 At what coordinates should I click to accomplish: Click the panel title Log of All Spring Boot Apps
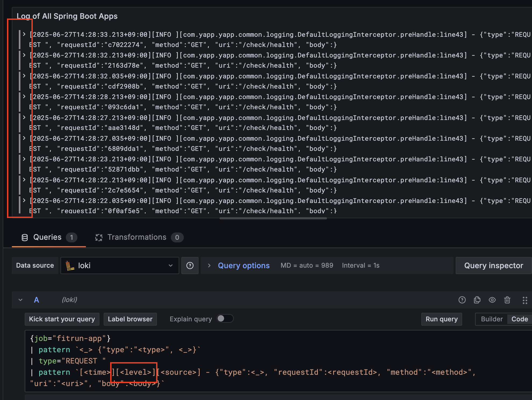(67, 16)
